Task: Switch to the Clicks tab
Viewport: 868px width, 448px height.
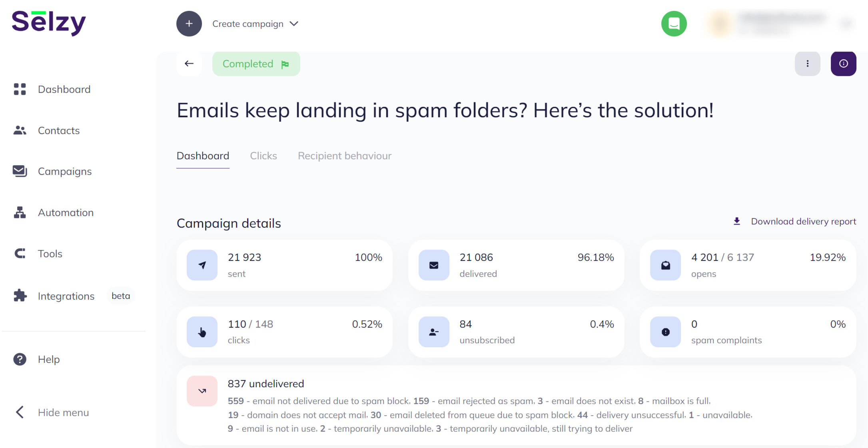Action: 263,156
